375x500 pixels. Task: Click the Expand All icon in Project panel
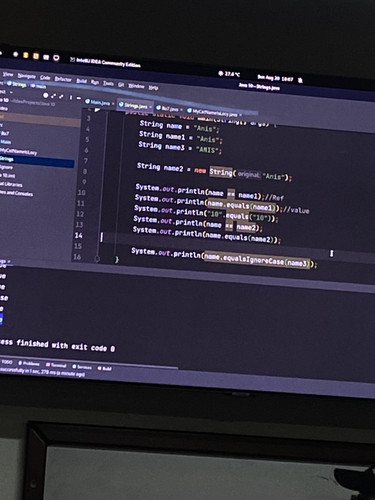tap(54, 96)
